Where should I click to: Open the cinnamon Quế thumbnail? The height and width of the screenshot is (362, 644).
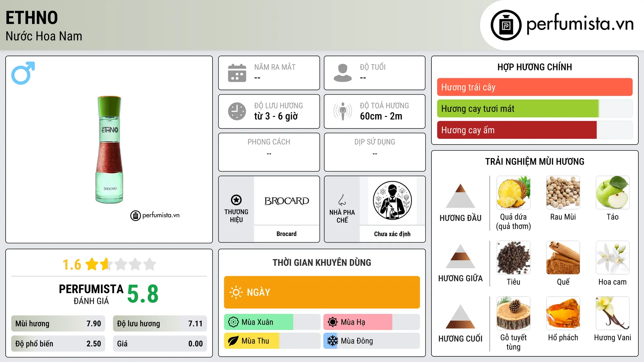coord(563,258)
